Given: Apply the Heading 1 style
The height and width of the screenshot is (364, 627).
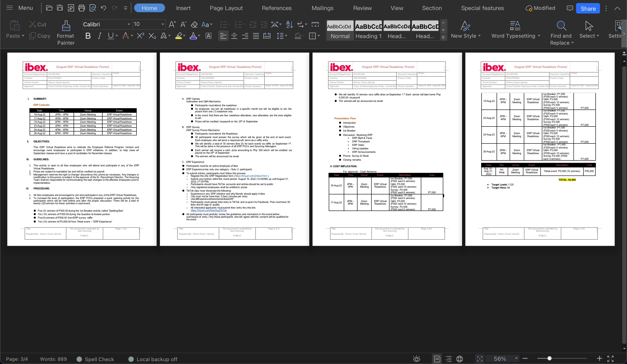Looking at the screenshot, I should coord(368,30).
